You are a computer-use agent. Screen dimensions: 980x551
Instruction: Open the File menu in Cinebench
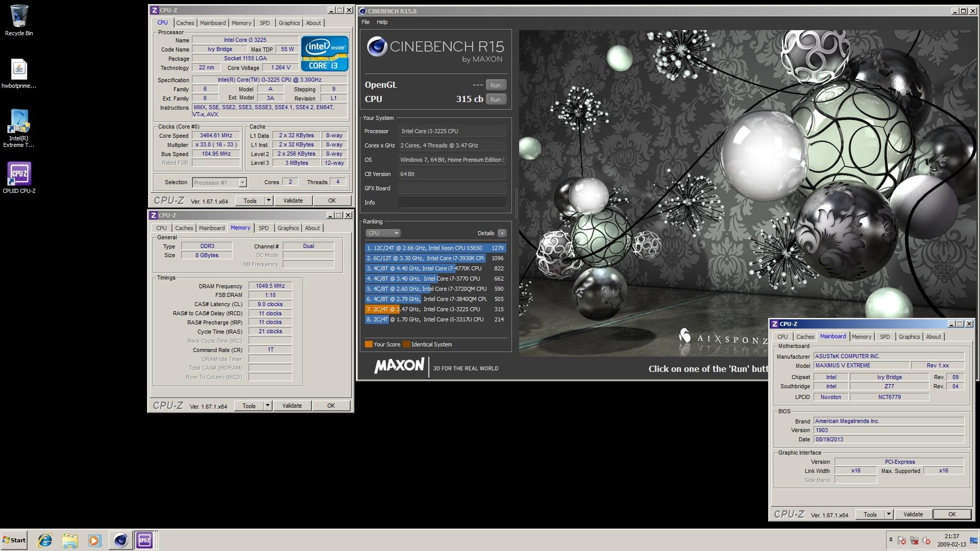(365, 22)
